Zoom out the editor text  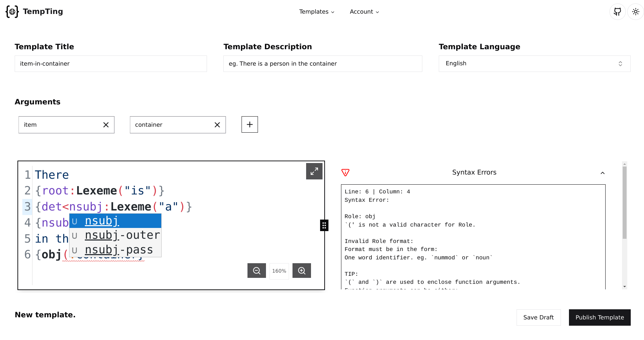pyautogui.click(x=257, y=271)
